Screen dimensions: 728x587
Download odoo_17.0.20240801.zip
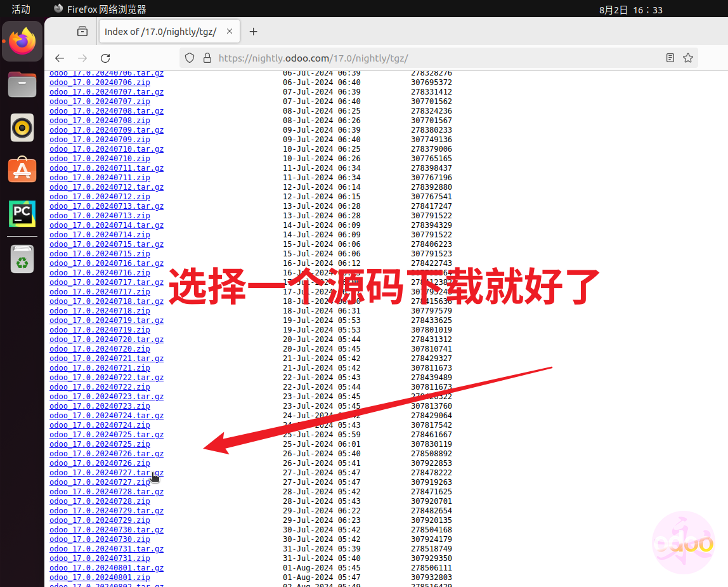click(100, 577)
